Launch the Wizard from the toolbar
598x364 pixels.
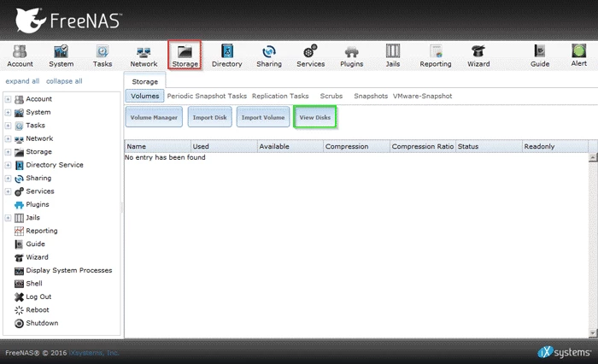point(478,56)
